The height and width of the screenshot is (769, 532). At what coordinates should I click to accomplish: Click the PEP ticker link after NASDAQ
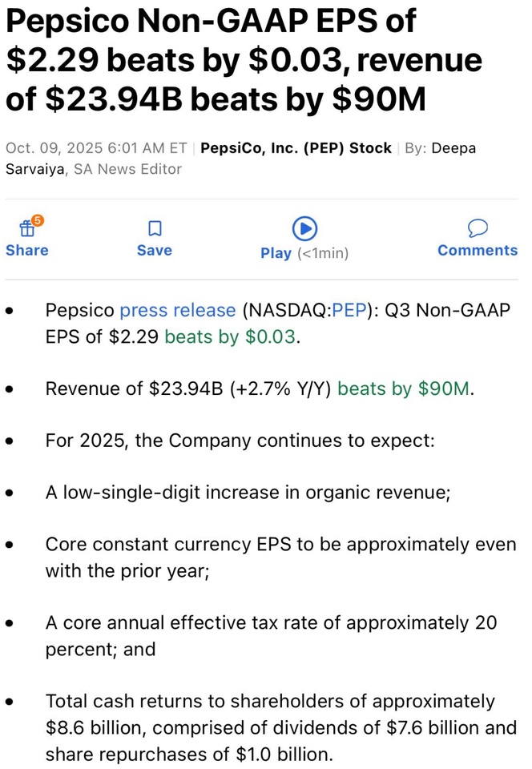coord(349,311)
